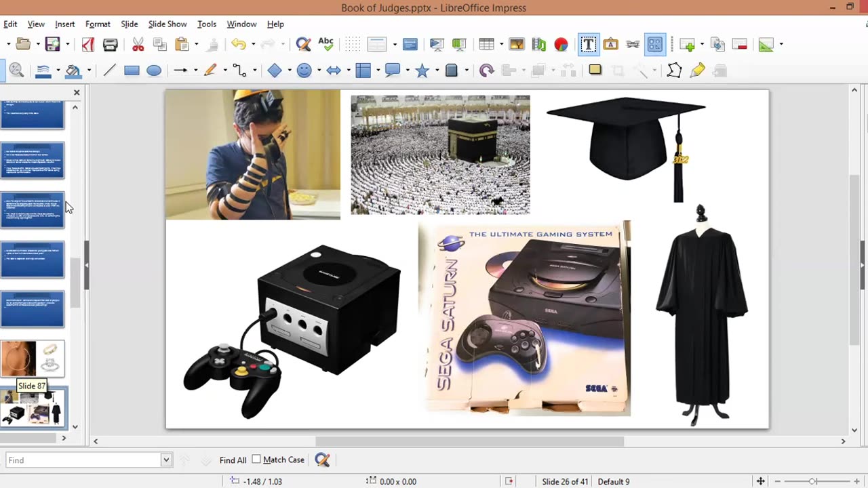Start slideshow from current slide
The image size is (868, 488).
click(459, 44)
